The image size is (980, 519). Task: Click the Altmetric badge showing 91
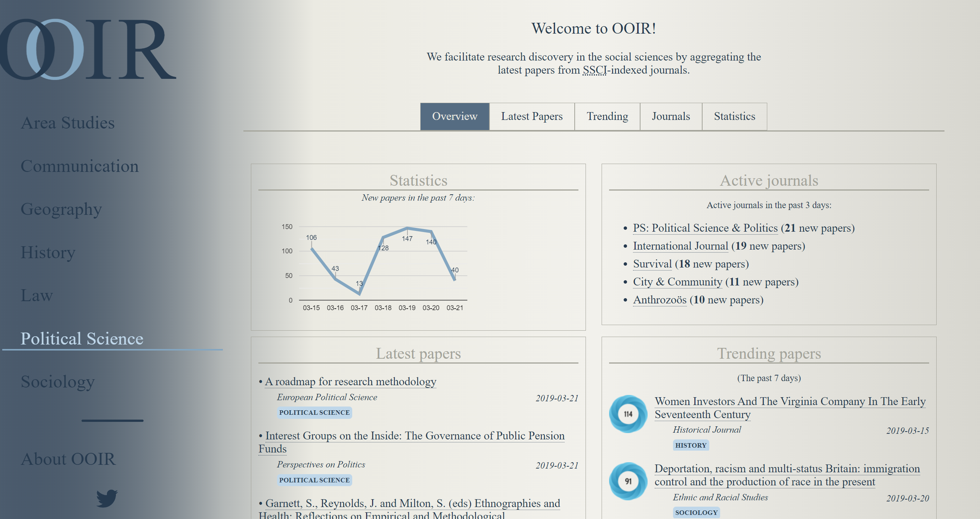point(628,481)
